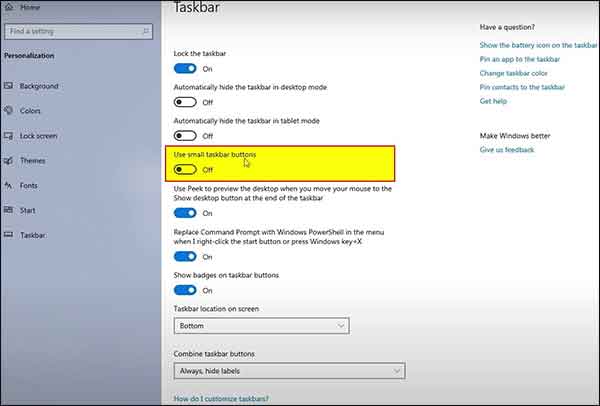Viewport: 600px width, 406px height.
Task: Click the Get help link
Action: [493, 101]
